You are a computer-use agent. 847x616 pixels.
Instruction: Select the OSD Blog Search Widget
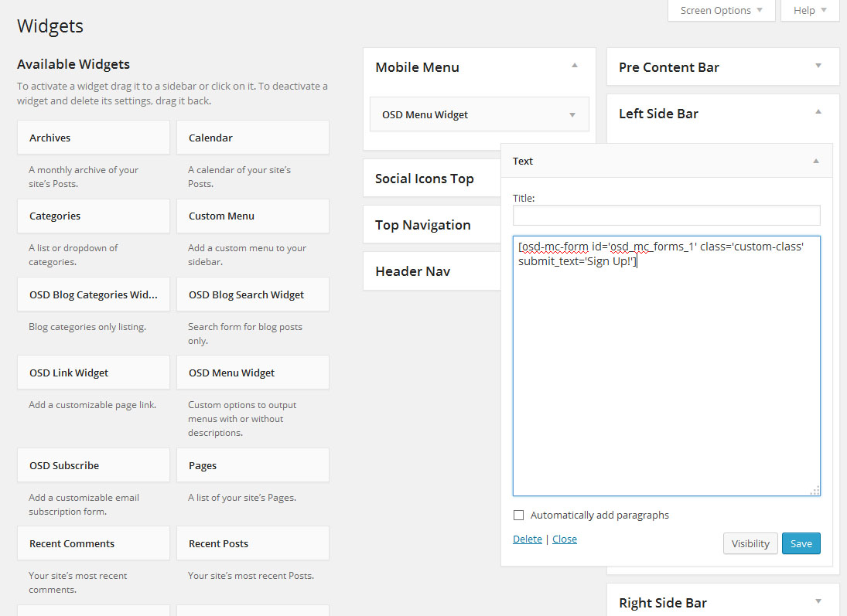click(253, 294)
